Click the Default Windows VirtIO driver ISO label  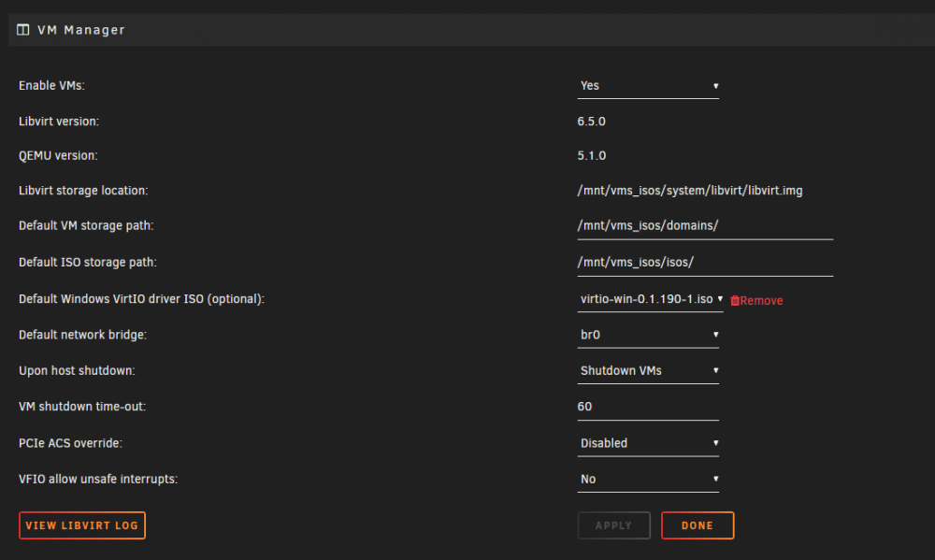click(x=141, y=299)
